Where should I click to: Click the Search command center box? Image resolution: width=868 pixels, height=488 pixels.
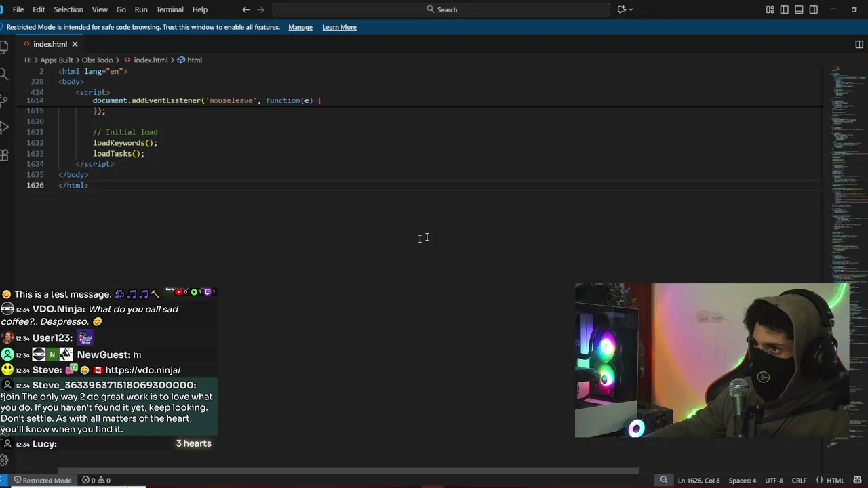(x=441, y=9)
